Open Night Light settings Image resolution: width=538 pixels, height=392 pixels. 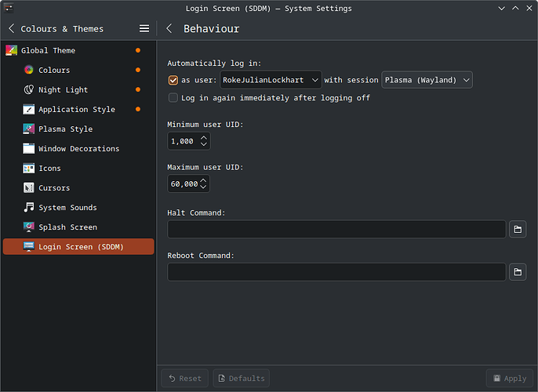coord(78,89)
